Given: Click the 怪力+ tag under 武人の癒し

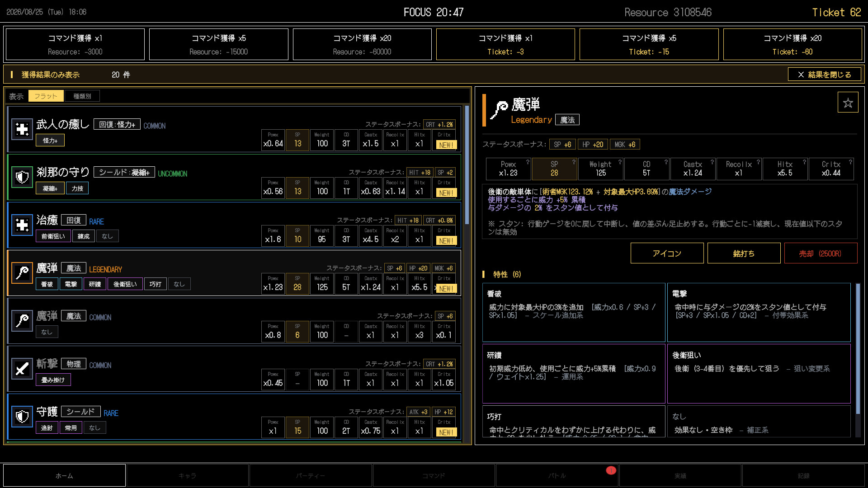Looking at the screenshot, I should click(50, 141).
